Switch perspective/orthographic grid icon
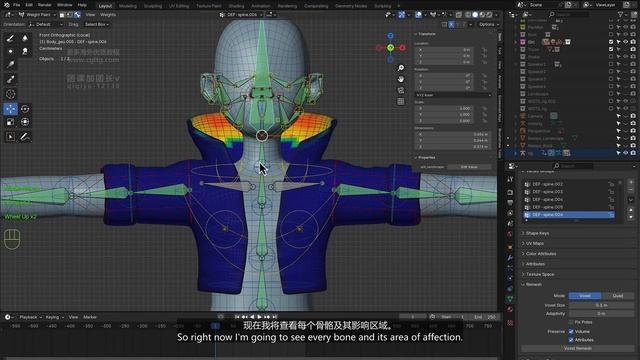The image size is (640, 360). 401,101
